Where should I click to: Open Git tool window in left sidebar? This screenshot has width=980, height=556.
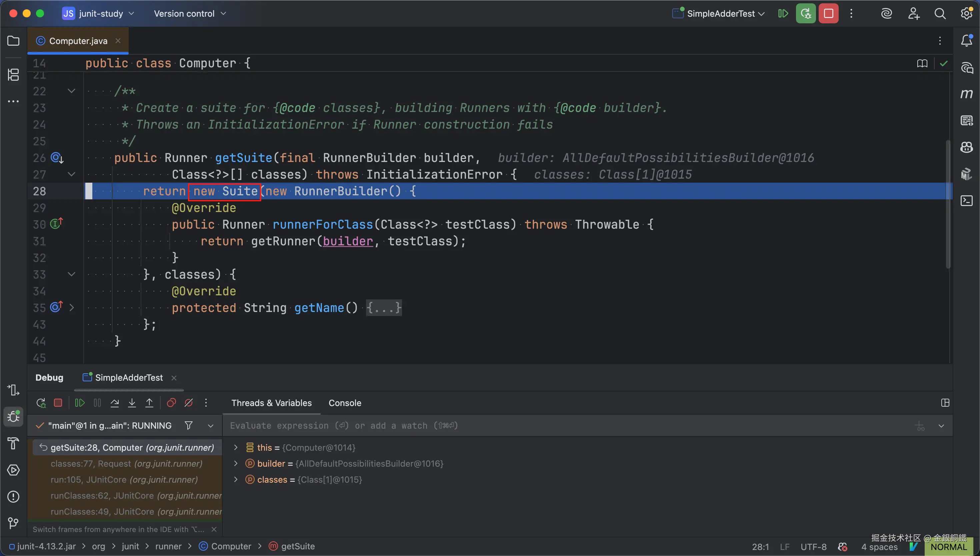click(x=13, y=523)
